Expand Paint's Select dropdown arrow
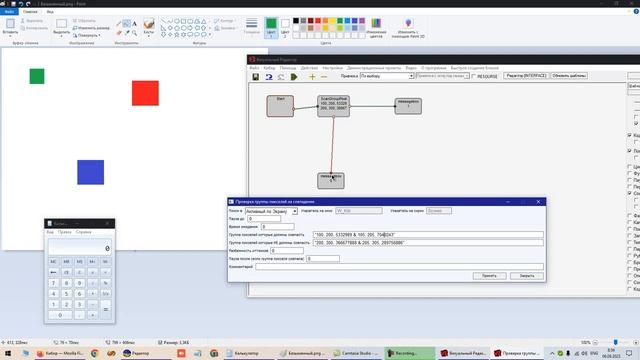The height and width of the screenshot is (360, 640). click(61, 36)
